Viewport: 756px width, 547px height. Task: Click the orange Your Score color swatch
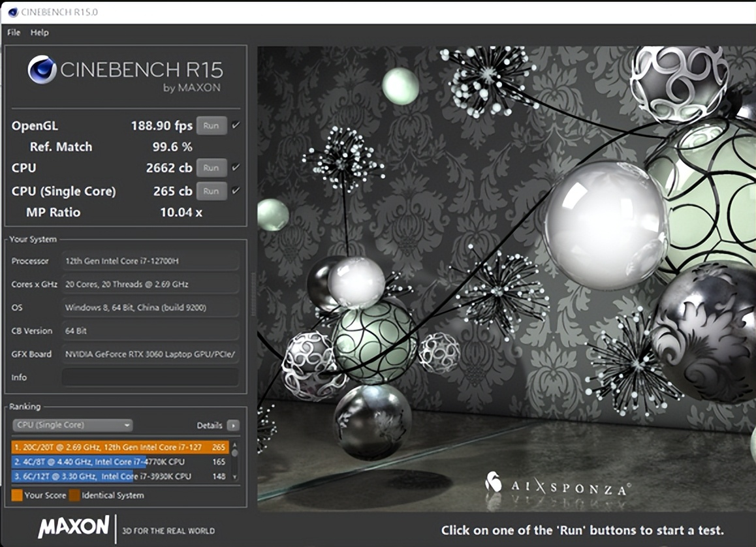tap(17, 495)
